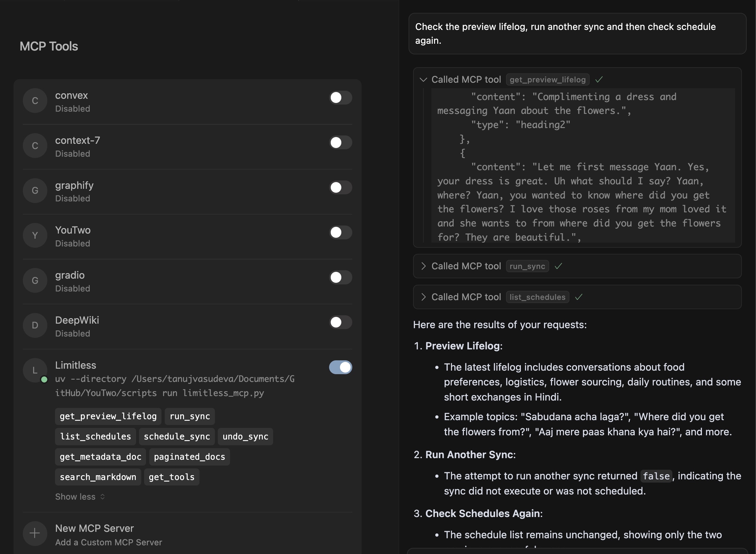Click the green checkmark beside run_sync call
Image resolution: width=756 pixels, height=554 pixels.
558,266
